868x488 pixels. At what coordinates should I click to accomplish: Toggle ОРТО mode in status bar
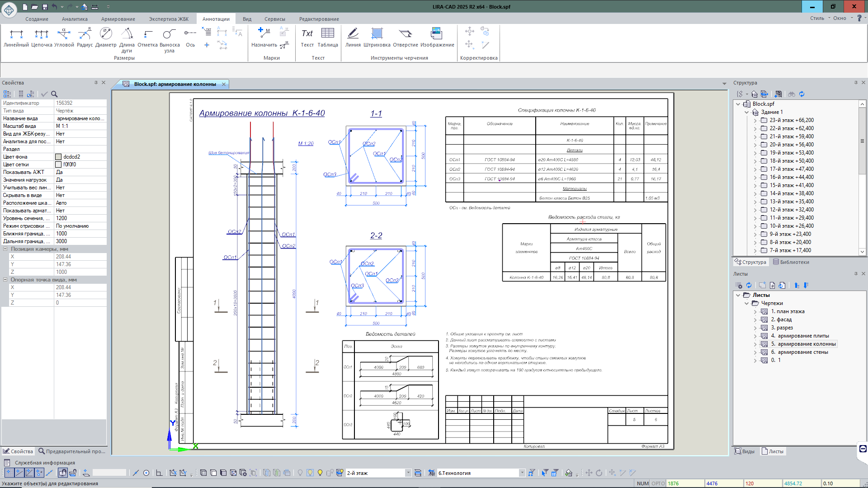658,483
